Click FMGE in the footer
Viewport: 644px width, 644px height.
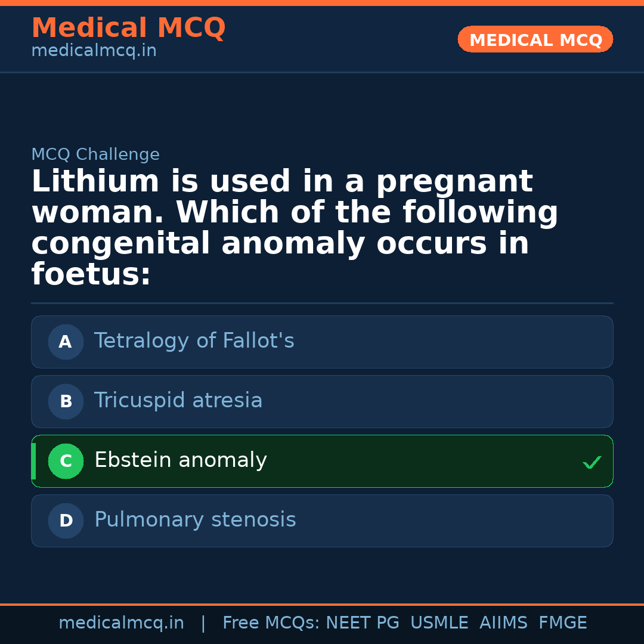562,623
